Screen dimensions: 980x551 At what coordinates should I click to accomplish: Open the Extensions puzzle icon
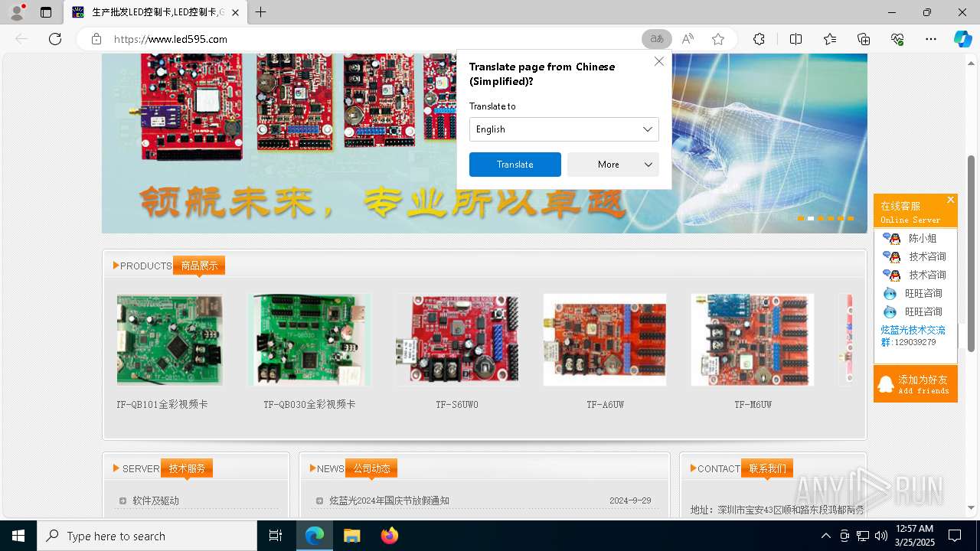coord(759,39)
